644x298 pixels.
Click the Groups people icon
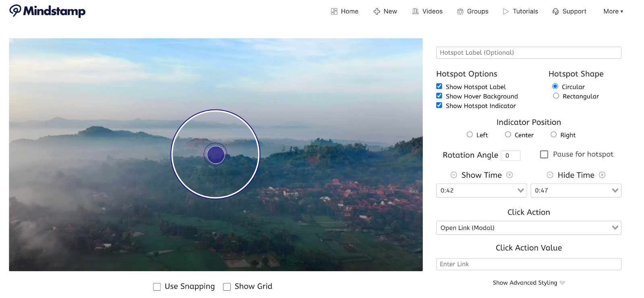coord(460,12)
